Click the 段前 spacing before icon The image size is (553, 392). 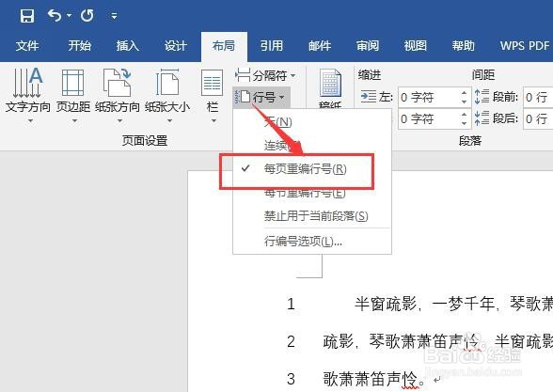pos(482,97)
